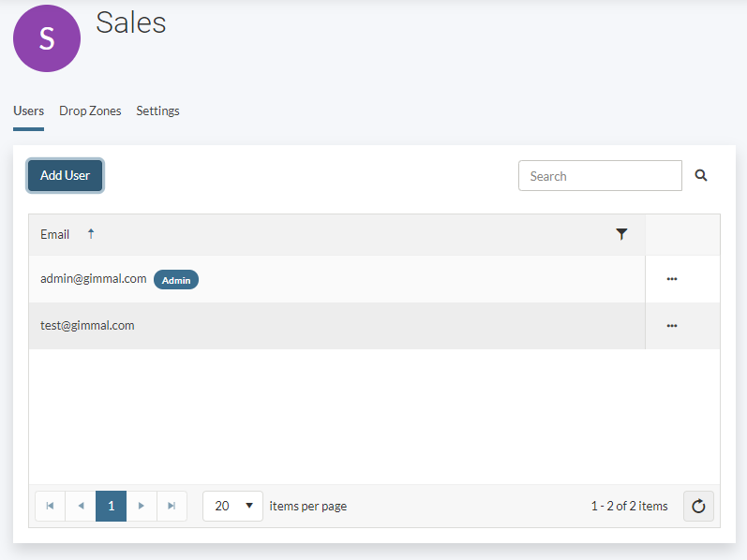Go to the last page
This screenshot has height=560, width=747.
coord(172,506)
